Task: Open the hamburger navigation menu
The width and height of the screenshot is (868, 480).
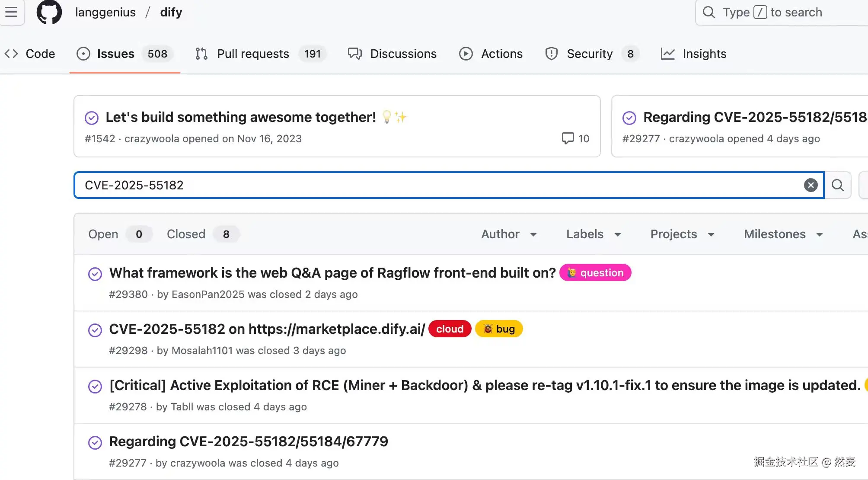Action: click(12, 12)
